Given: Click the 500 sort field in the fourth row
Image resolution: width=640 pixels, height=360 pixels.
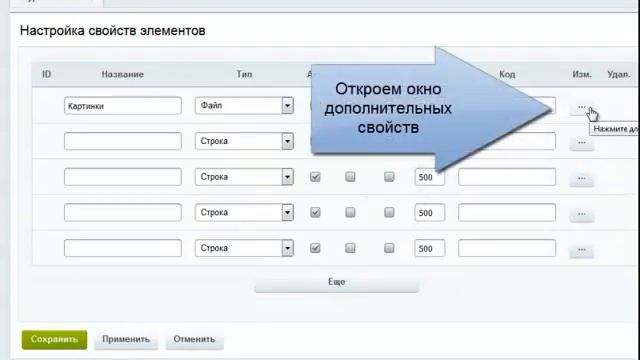Looking at the screenshot, I should click(430, 213).
